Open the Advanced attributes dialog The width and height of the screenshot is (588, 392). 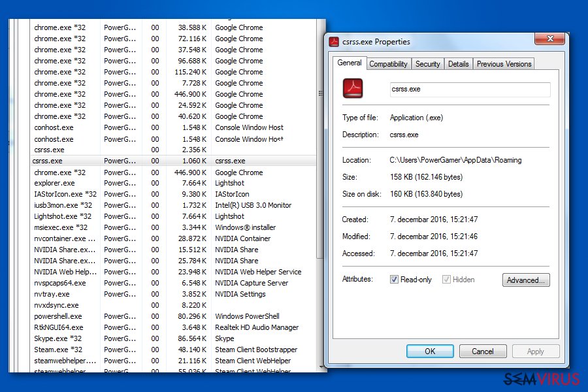pos(526,280)
